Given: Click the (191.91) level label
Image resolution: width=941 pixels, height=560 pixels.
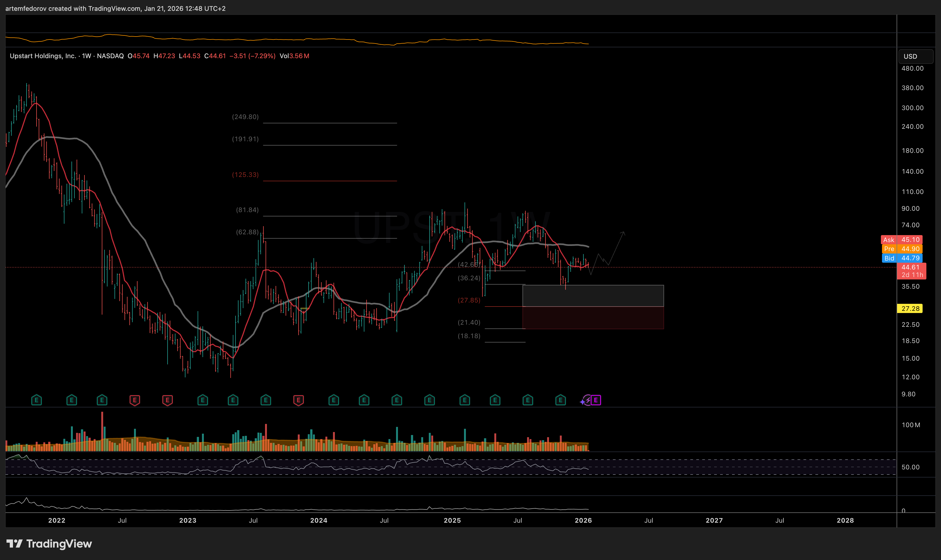Looking at the screenshot, I should point(246,139).
